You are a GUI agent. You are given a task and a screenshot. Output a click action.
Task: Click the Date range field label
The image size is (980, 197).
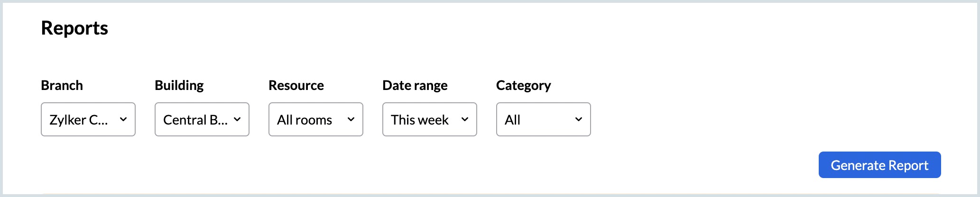pyautogui.click(x=415, y=85)
